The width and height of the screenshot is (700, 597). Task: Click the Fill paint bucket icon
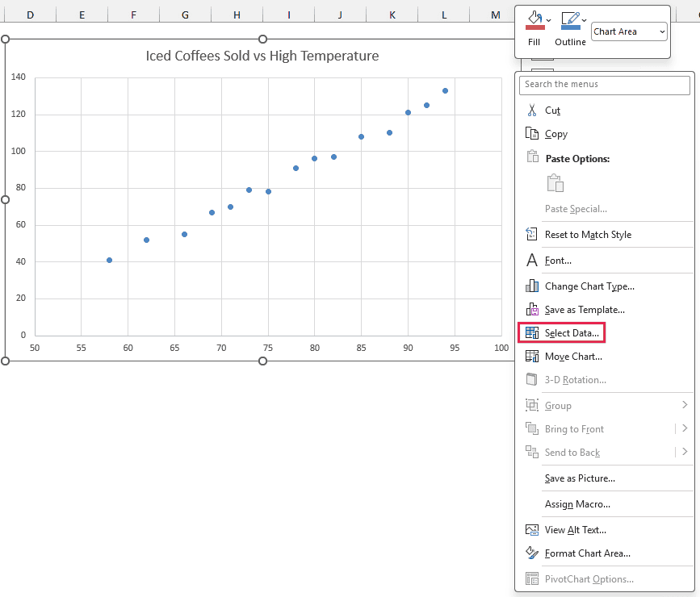tap(534, 19)
